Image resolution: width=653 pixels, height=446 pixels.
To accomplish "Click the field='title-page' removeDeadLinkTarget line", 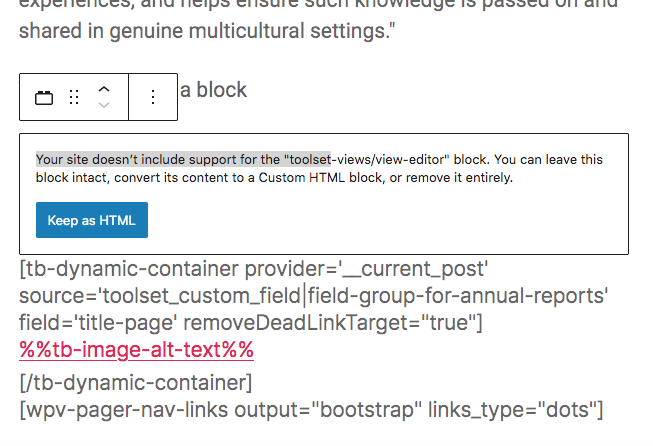I will coord(251,323).
